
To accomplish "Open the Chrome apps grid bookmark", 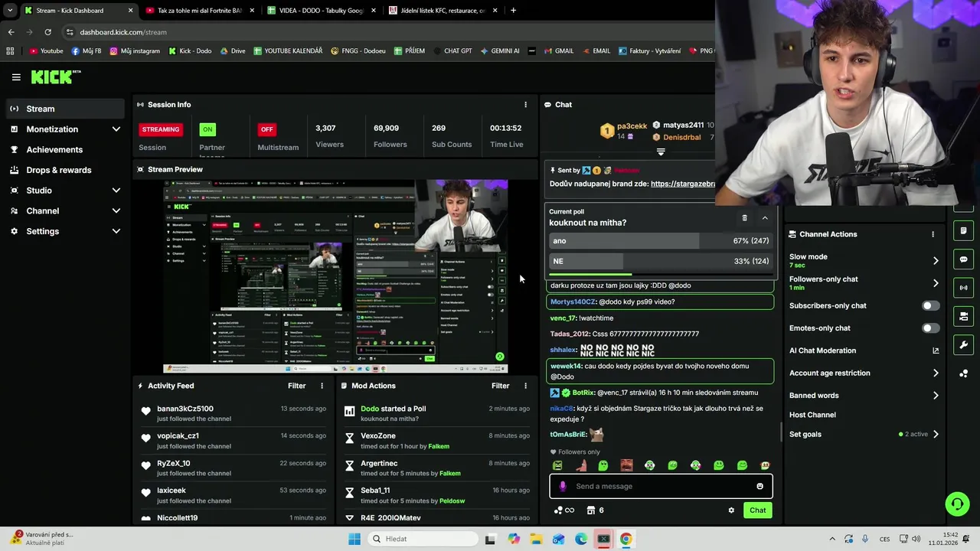I will 10,51.
